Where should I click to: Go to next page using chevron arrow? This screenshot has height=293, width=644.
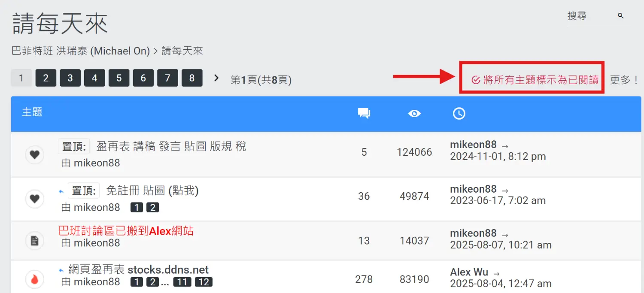tap(216, 78)
